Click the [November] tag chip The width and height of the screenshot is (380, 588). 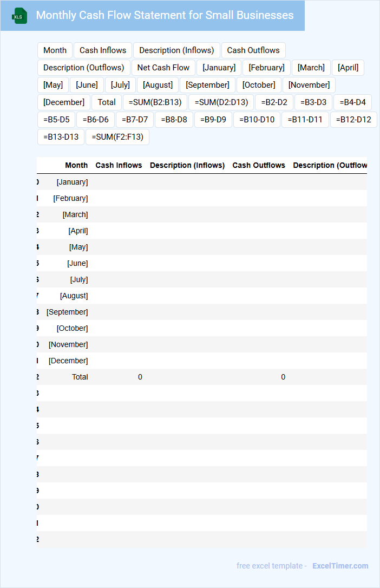(x=309, y=85)
